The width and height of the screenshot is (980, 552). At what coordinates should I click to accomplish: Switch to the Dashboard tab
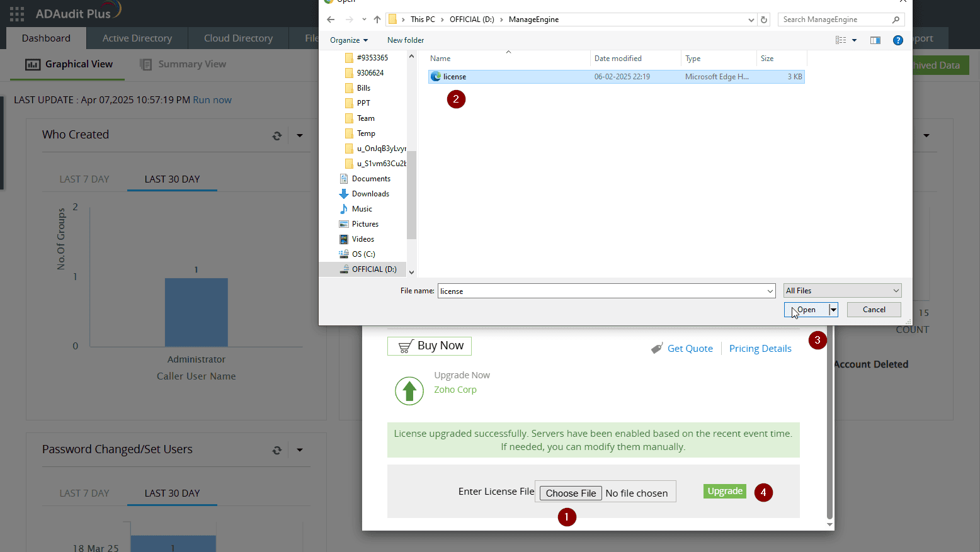coord(46,38)
